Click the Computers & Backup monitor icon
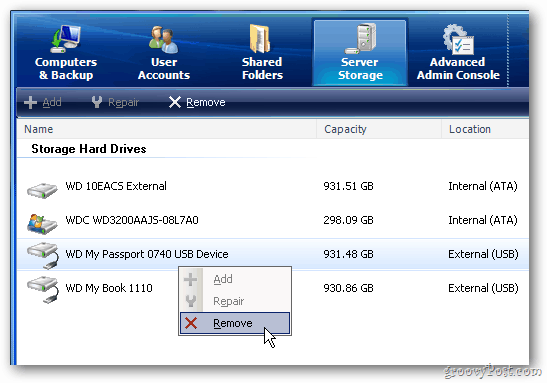Image resolution: width=547 pixels, height=383 pixels. click(66, 38)
